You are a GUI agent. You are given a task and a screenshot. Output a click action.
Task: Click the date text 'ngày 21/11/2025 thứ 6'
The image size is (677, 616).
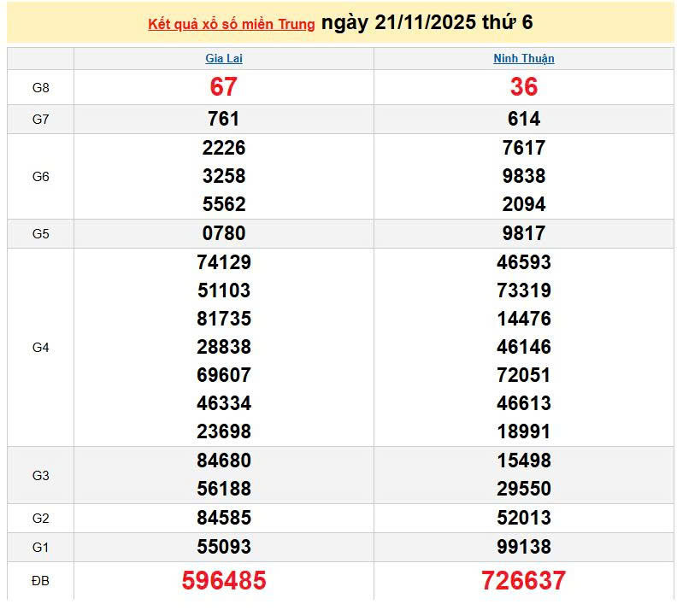(x=427, y=23)
